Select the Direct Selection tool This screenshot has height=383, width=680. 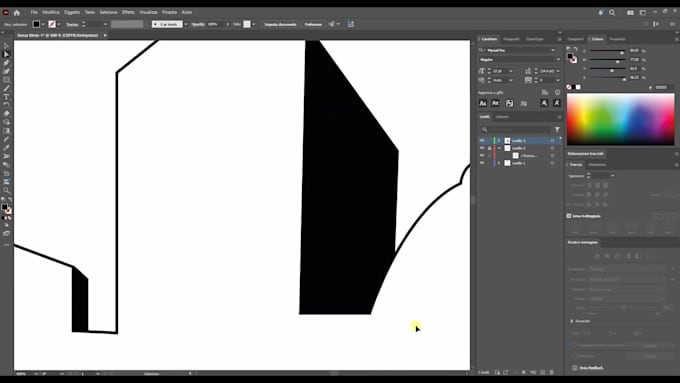pyautogui.click(x=6, y=54)
